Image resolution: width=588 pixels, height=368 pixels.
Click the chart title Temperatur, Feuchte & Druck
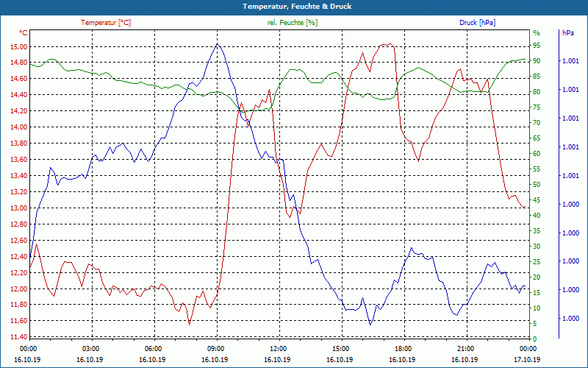(x=297, y=7)
